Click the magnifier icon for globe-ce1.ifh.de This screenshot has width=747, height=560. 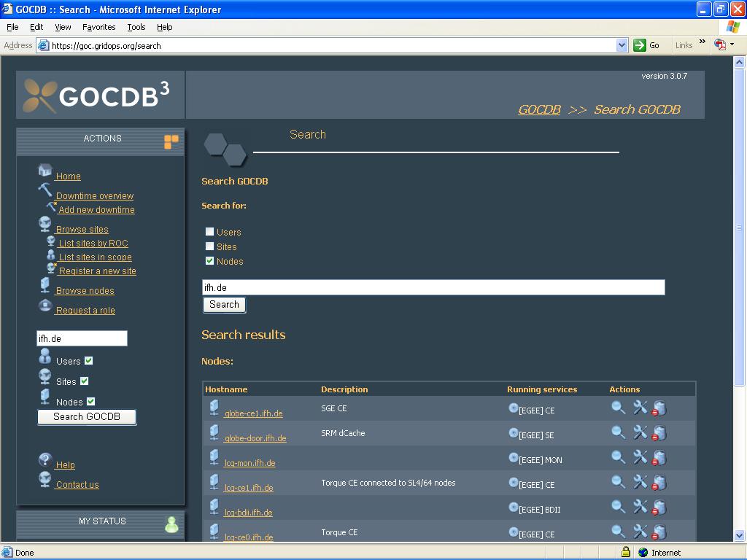[619, 408]
